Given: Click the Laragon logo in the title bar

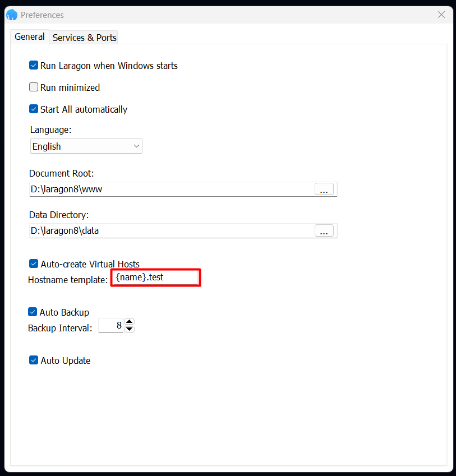Looking at the screenshot, I should tap(11, 15).
